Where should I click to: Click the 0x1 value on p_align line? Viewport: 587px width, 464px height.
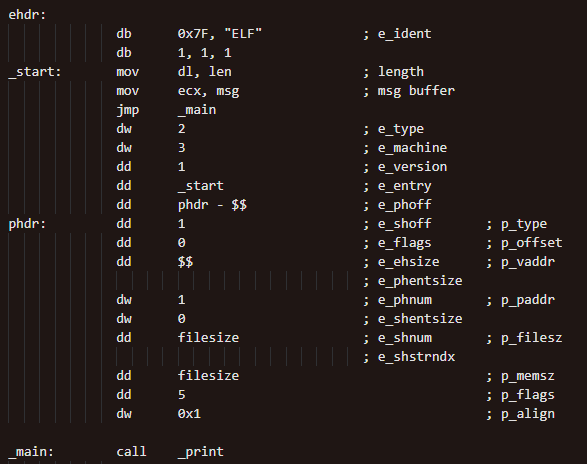click(x=189, y=414)
